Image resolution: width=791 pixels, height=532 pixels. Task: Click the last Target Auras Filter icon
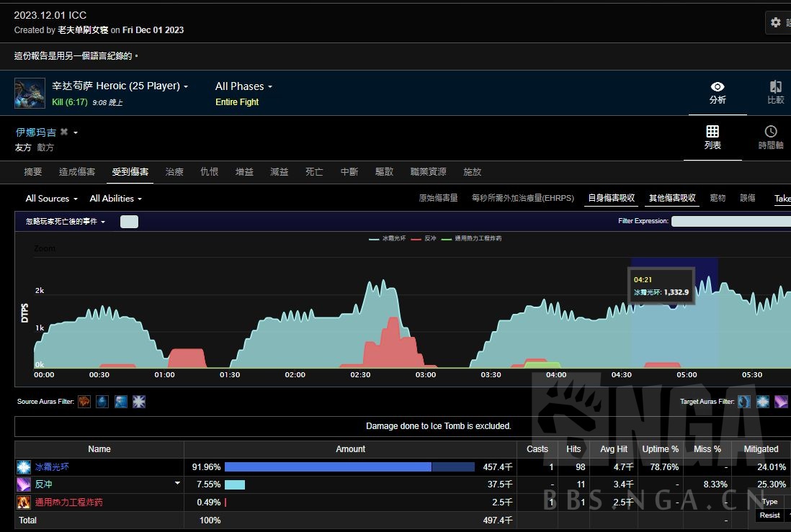(781, 402)
